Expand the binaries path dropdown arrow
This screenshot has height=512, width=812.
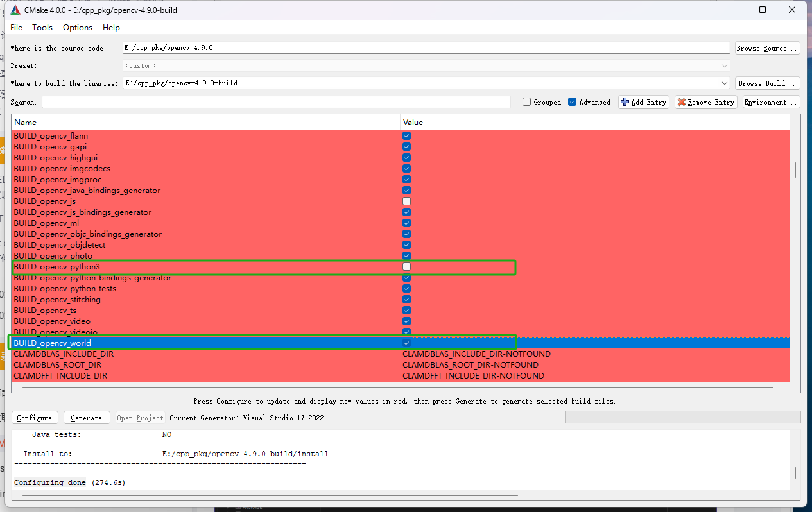pyautogui.click(x=725, y=82)
